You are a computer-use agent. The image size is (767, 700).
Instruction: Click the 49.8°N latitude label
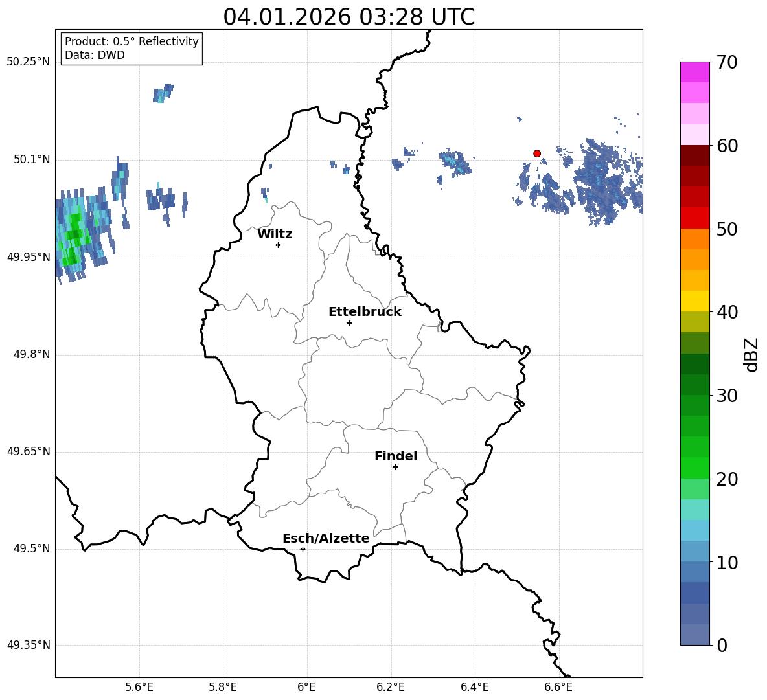click(32, 354)
